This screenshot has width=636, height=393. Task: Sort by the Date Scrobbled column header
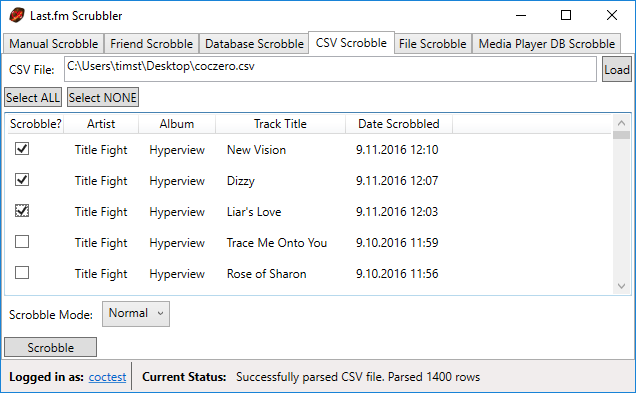(399, 124)
